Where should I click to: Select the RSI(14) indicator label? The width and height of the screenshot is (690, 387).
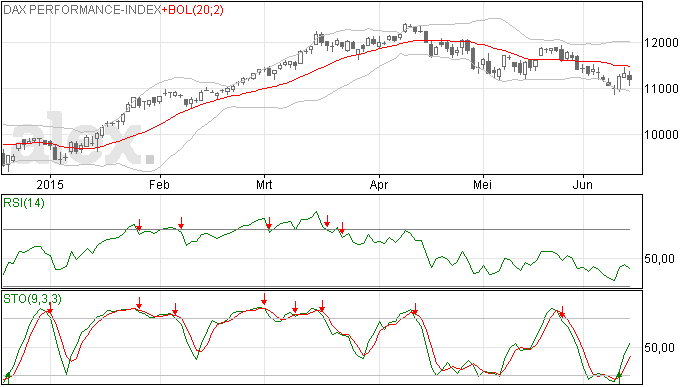coord(24,203)
